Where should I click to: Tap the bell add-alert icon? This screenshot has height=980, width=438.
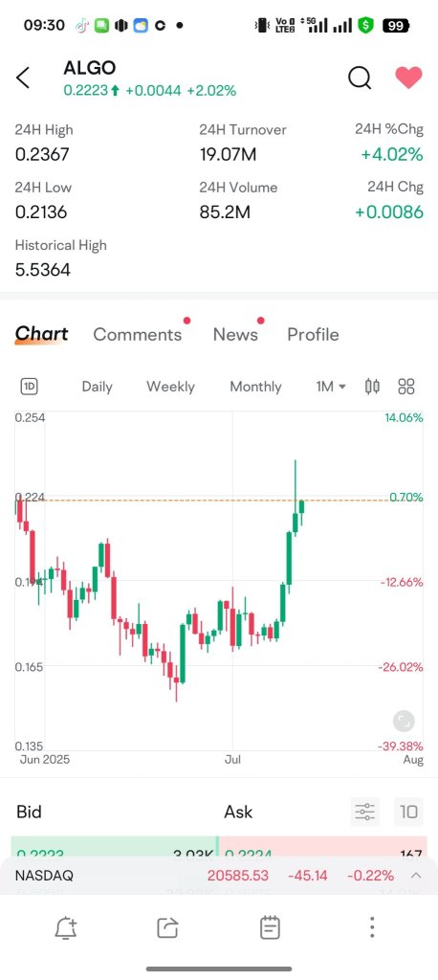66,928
